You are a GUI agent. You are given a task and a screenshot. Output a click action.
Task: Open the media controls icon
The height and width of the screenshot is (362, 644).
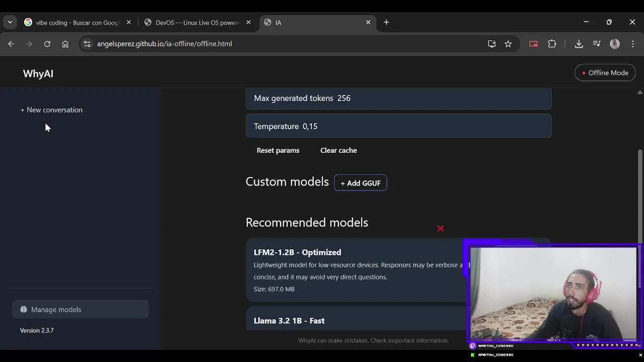tap(597, 44)
